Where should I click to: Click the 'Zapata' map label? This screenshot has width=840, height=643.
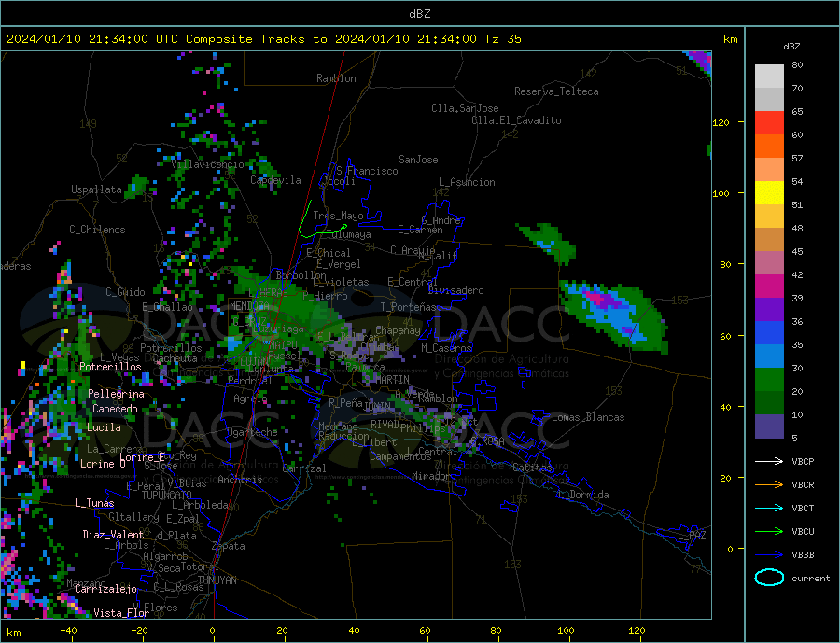(x=229, y=547)
